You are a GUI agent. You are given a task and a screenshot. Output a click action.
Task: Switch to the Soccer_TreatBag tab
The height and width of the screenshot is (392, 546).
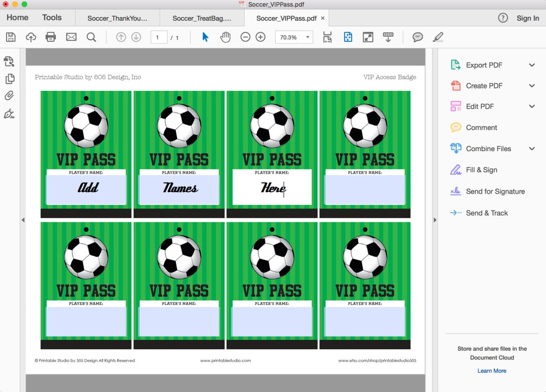tap(202, 18)
